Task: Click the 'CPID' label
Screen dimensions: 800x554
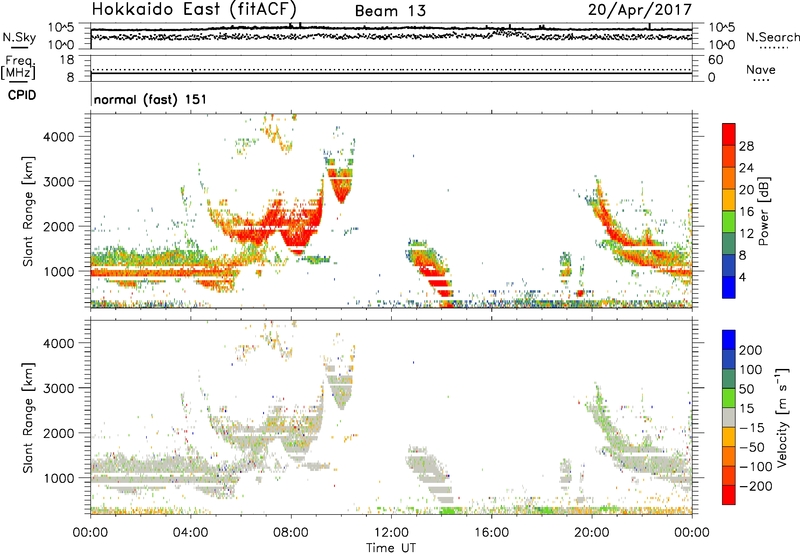Action: click(22, 95)
